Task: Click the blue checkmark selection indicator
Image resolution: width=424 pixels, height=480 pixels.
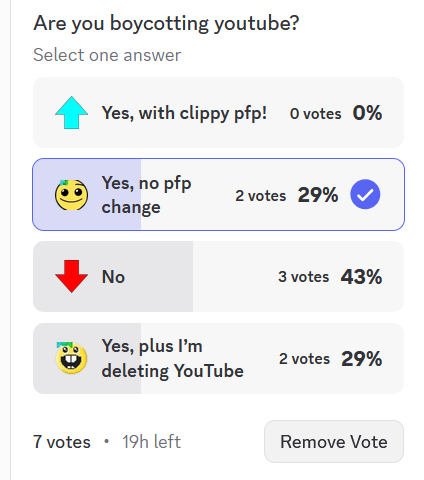Action: click(x=365, y=194)
